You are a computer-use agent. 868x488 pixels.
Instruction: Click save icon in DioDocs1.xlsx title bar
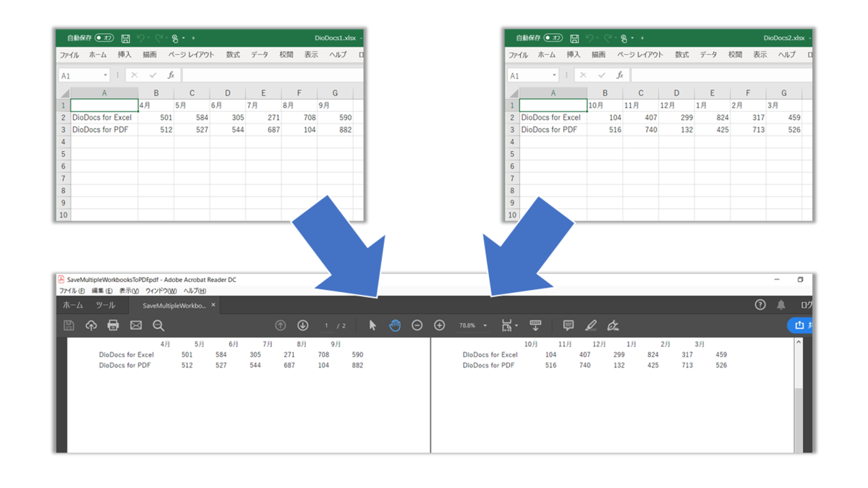tap(126, 38)
